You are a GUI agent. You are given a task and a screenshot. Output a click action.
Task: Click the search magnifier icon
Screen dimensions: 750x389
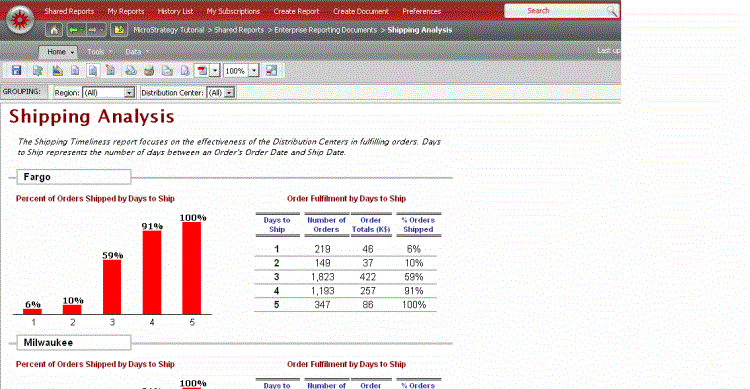pyautogui.click(x=611, y=11)
